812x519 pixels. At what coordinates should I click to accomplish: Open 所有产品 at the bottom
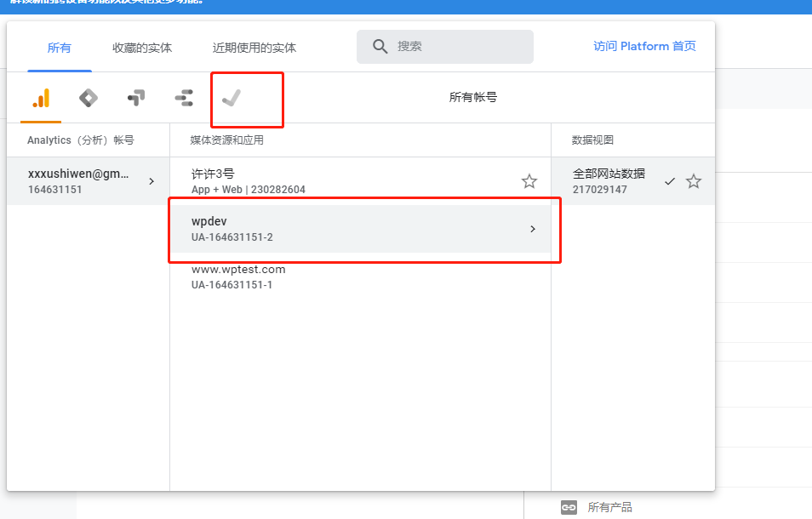[609, 507]
